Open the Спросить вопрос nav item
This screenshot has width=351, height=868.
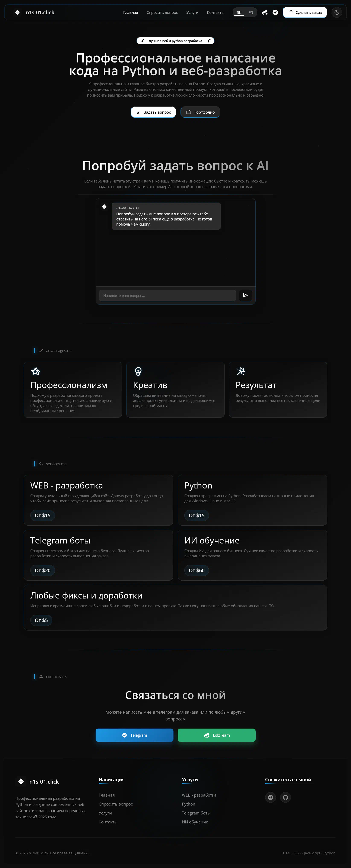pyautogui.click(x=162, y=12)
